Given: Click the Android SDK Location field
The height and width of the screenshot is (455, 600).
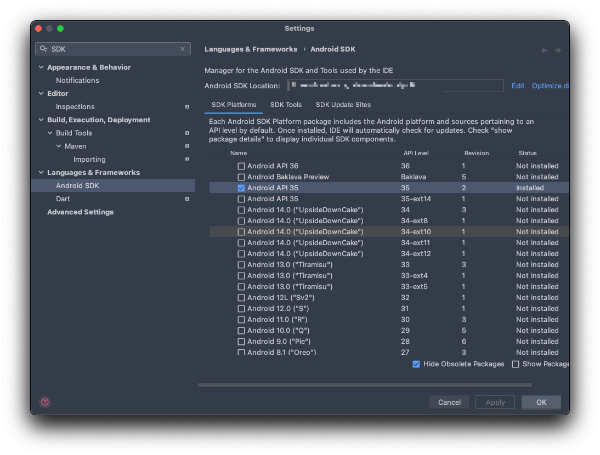Looking at the screenshot, I should tap(395, 85).
